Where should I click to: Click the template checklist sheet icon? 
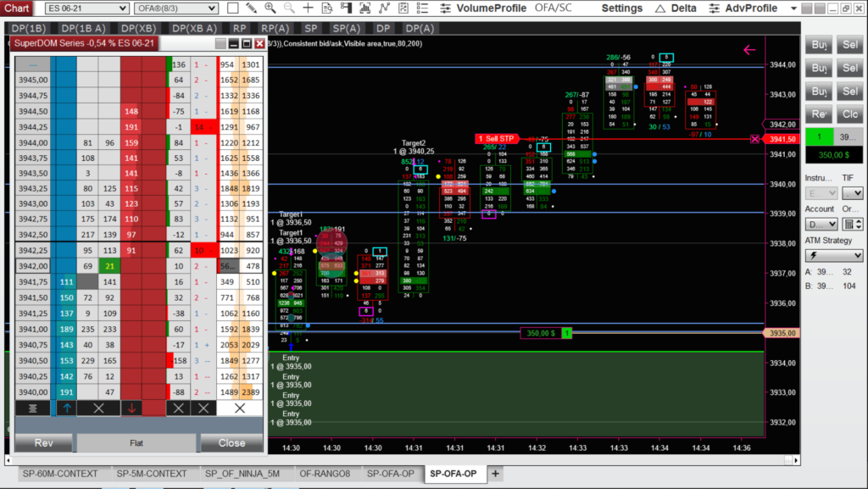[x=403, y=8]
